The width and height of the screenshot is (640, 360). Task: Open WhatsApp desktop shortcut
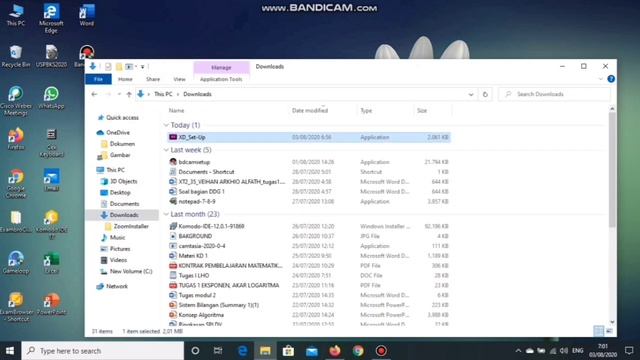click(51, 98)
